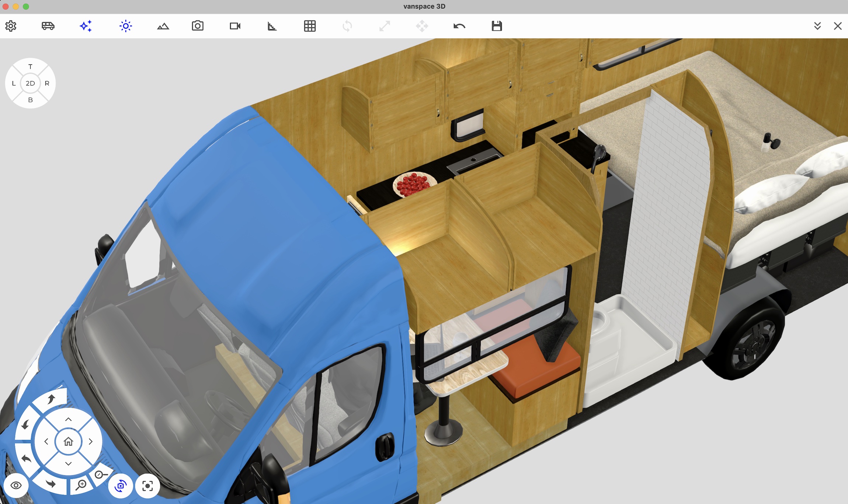Reset camera with home button
This screenshot has height=504, width=848.
[68, 441]
